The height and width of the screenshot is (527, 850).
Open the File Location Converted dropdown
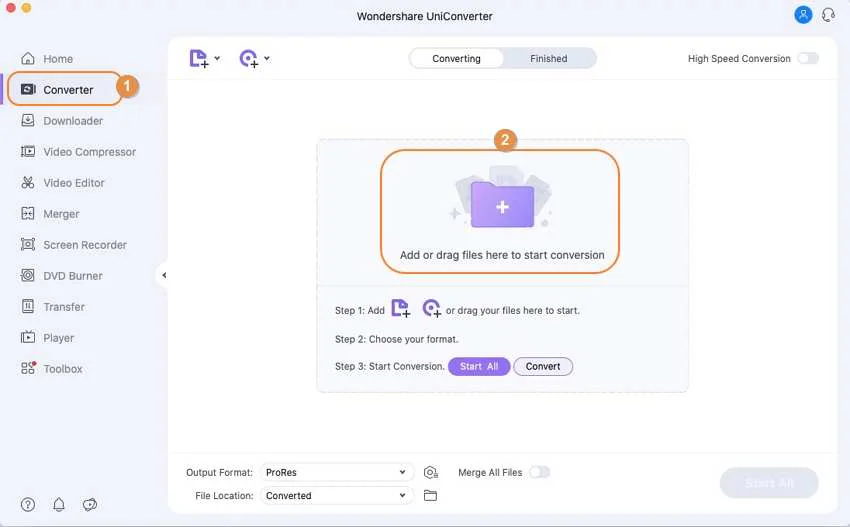click(336, 496)
